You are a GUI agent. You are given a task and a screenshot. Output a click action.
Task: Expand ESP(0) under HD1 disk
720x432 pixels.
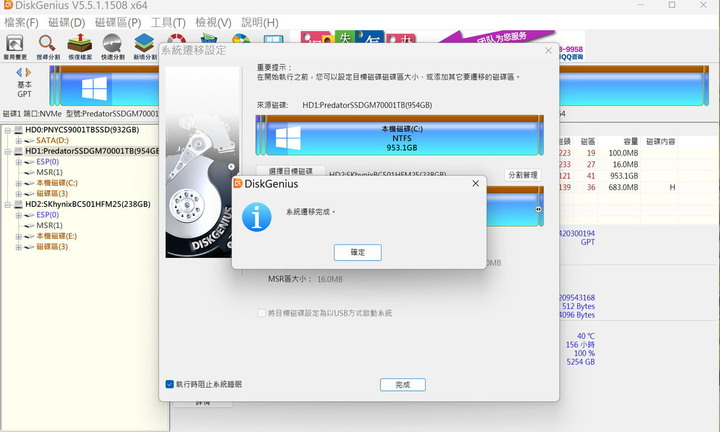pos(18,162)
